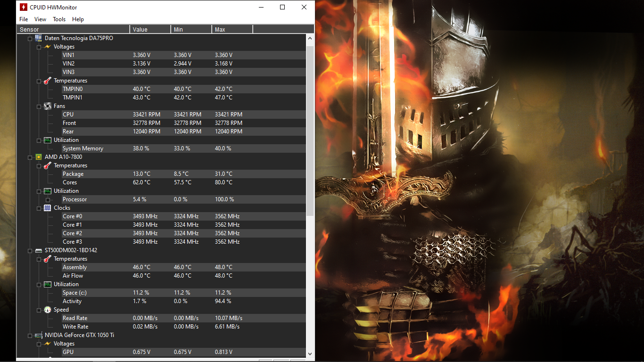Click the Speed gauge icon
The image size is (644, 362).
pos(47,310)
